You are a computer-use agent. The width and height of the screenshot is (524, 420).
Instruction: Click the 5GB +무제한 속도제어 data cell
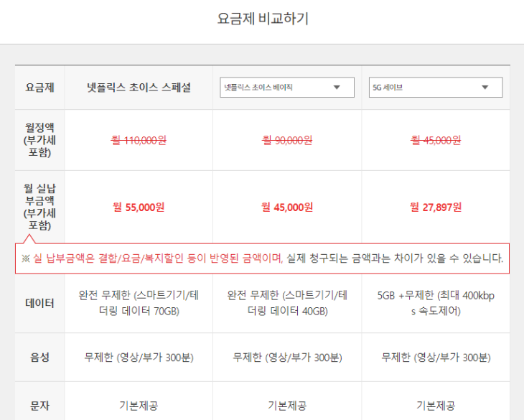pyautogui.click(x=436, y=303)
